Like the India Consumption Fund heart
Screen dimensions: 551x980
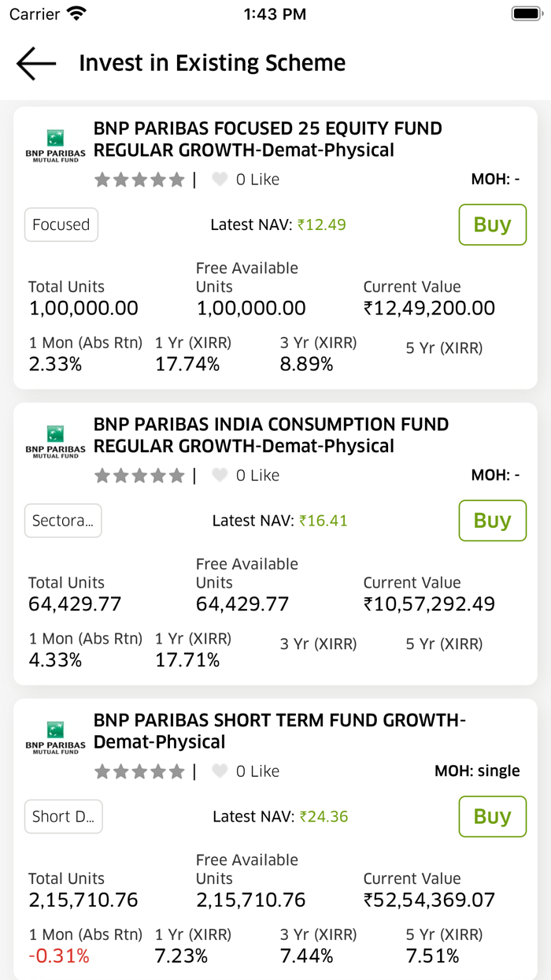(220, 475)
